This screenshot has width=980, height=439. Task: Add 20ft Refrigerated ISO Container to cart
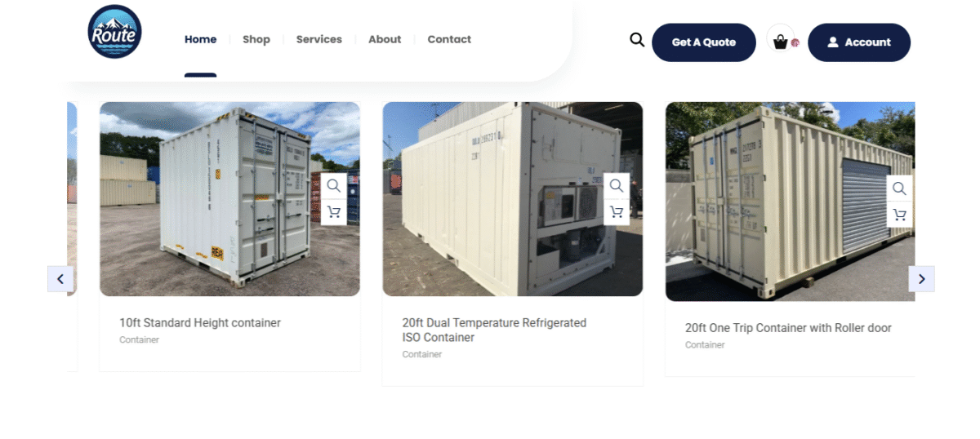click(617, 212)
